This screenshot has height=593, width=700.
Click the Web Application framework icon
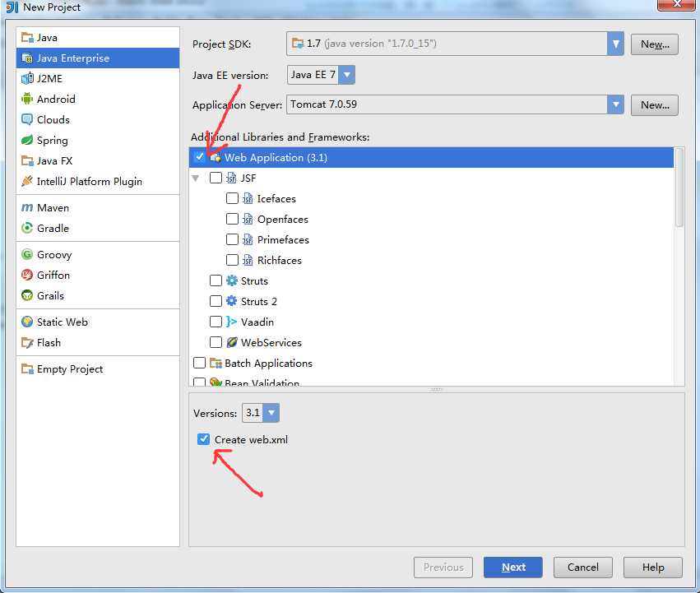tap(216, 158)
